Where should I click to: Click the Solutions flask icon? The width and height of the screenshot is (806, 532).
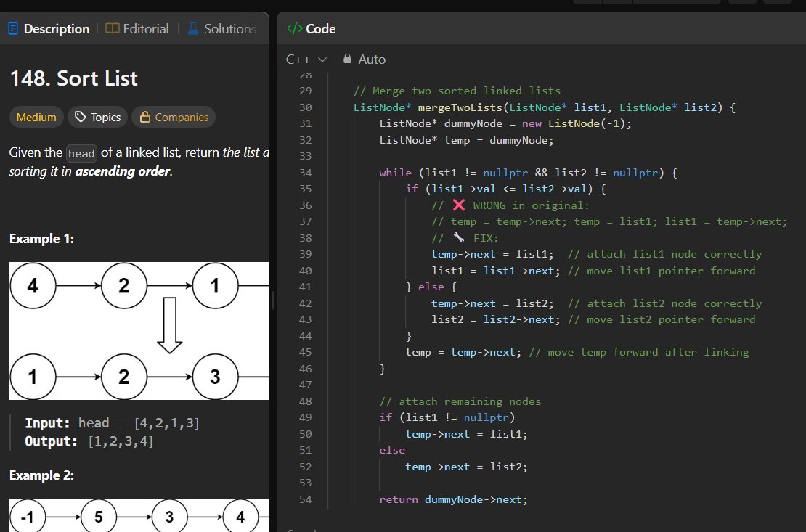pyautogui.click(x=192, y=28)
